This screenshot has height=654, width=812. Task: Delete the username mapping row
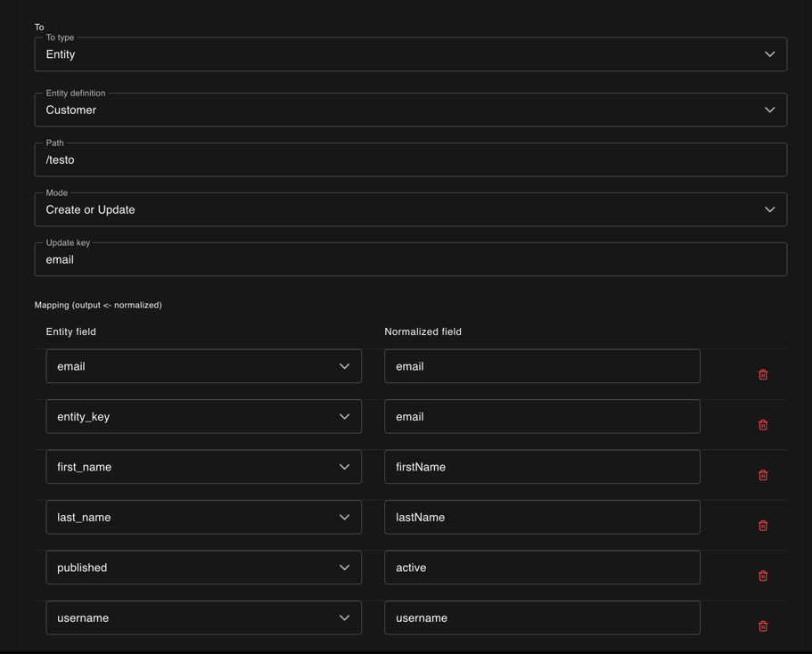pos(763,625)
